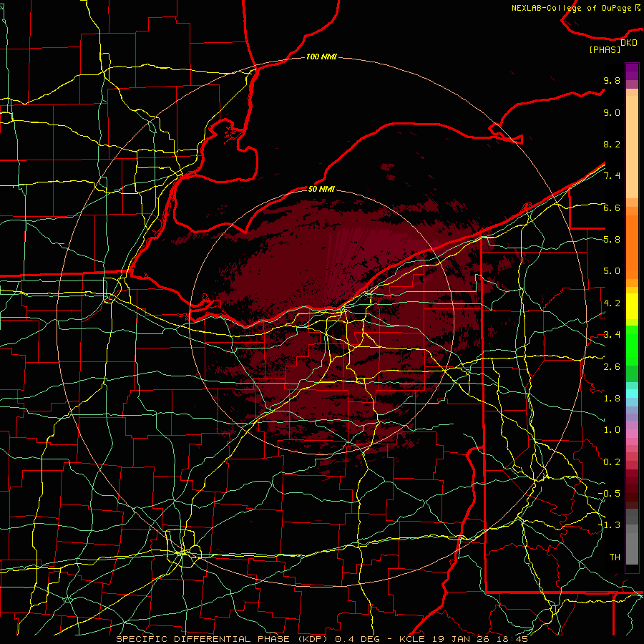Image resolution: width=644 pixels, height=644 pixels.
Task: Click the 3.4 scale value
Action: click(x=612, y=335)
